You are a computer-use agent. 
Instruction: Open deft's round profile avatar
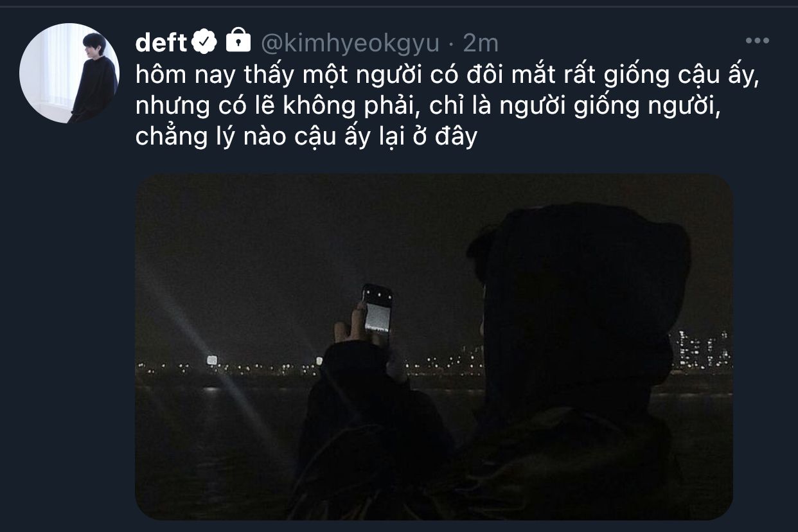69,73
